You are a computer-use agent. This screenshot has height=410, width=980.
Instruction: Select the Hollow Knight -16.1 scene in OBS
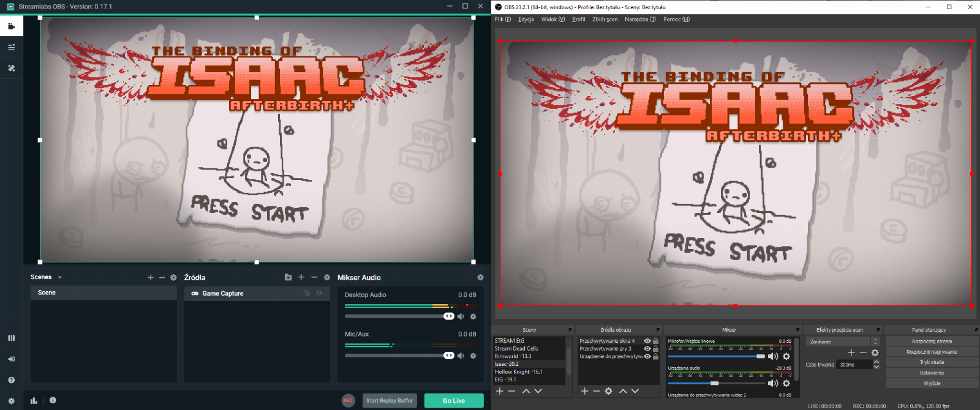(529, 371)
